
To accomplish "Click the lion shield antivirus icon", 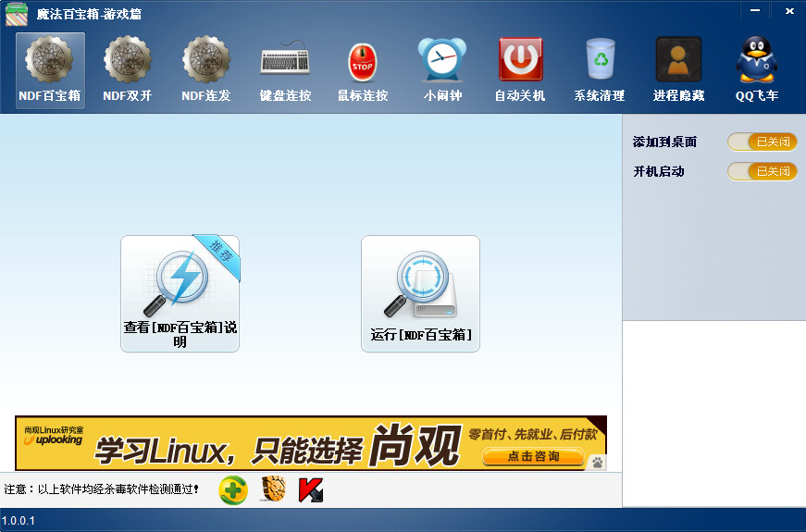I will click(274, 489).
